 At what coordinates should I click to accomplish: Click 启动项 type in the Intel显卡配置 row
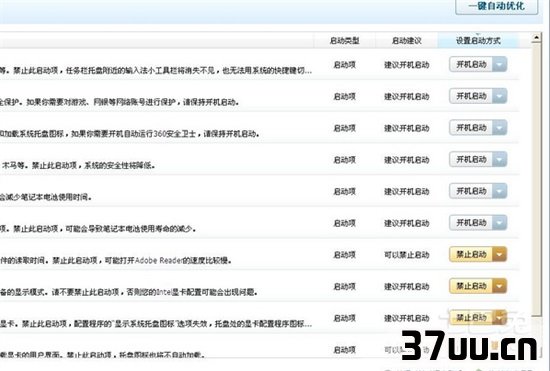click(x=344, y=286)
